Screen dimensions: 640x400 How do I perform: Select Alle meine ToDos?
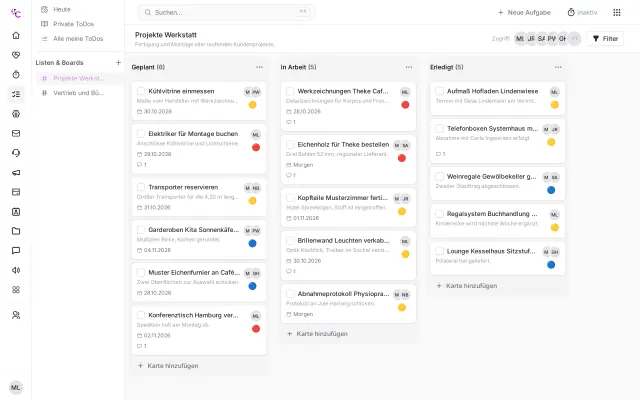pos(77,39)
